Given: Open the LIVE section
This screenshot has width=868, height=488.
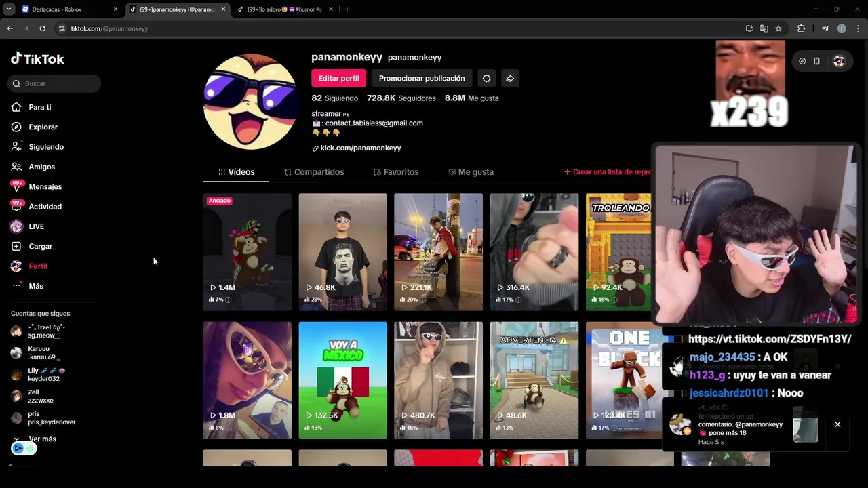Looking at the screenshot, I should click(x=36, y=226).
